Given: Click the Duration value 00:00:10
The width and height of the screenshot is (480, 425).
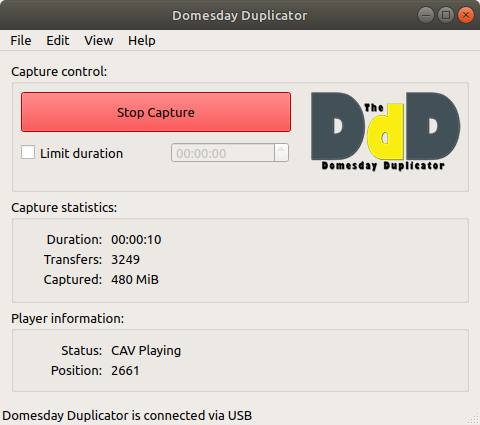Looking at the screenshot, I should coord(136,240).
